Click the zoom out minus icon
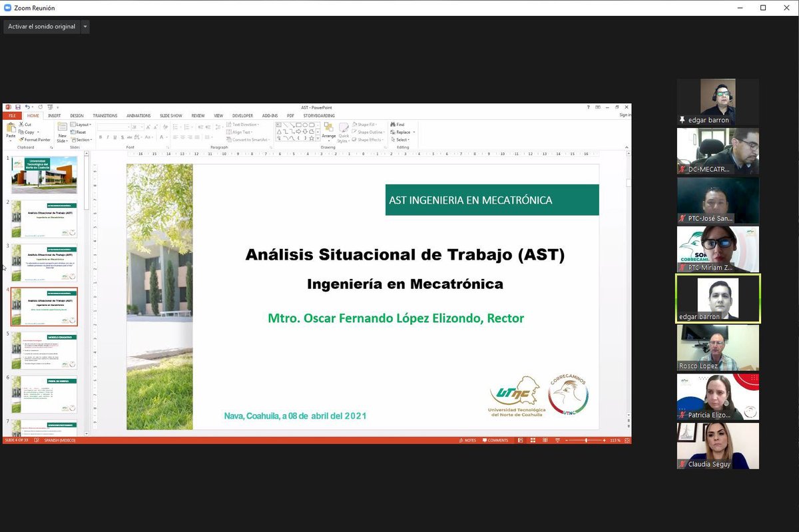The image size is (799, 532). tap(567, 440)
